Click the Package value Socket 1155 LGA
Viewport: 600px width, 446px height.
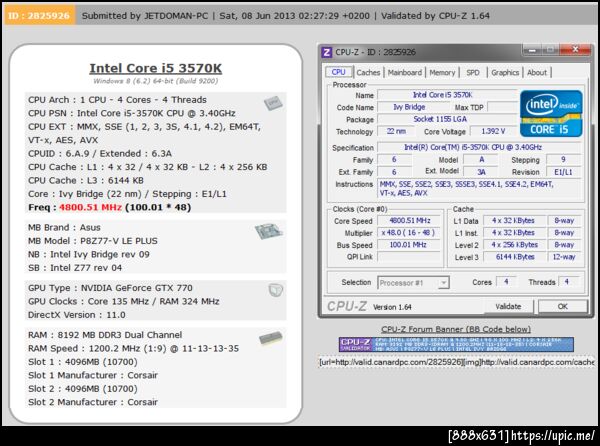pos(447,119)
